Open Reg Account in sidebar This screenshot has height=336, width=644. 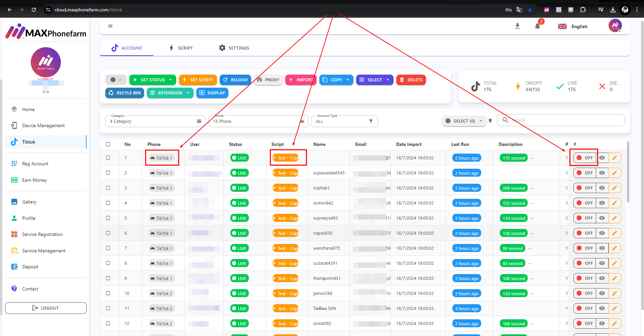click(46, 164)
